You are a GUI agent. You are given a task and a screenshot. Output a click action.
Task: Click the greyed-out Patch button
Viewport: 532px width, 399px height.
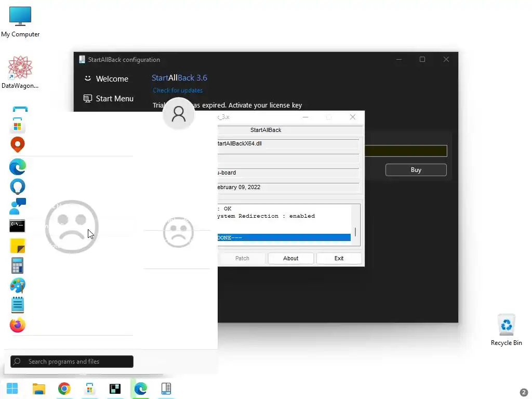(242, 258)
